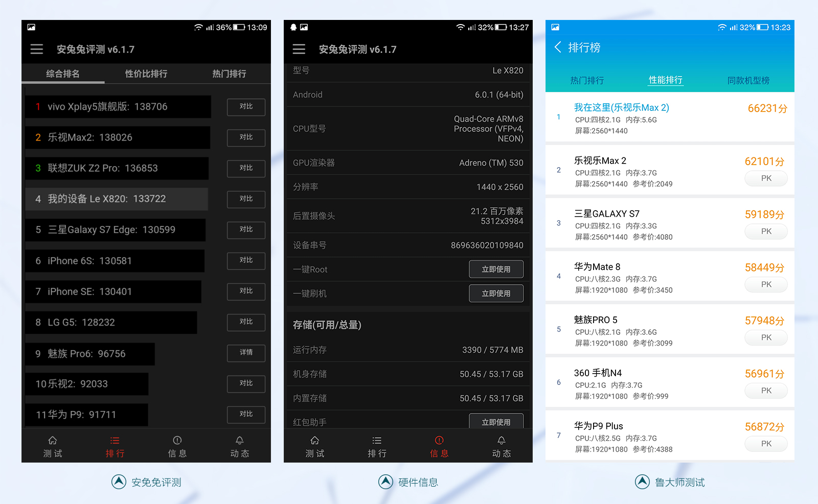Select the 性能排行 tab in 鲁大师
The width and height of the screenshot is (818, 504).
(x=665, y=80)
